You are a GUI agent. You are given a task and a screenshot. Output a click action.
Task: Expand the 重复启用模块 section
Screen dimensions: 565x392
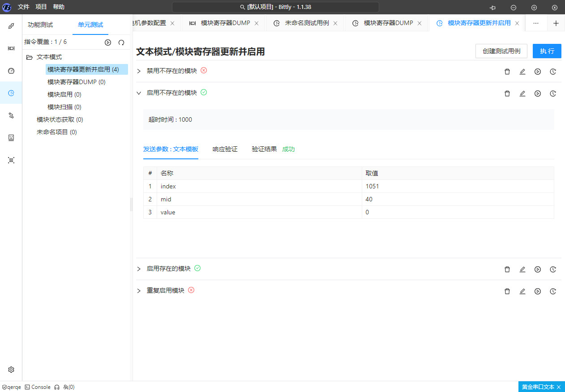click(139, 290)
